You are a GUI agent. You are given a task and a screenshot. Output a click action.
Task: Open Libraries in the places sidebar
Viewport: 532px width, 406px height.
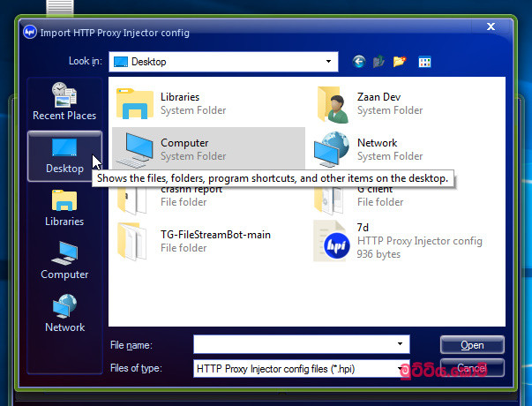tap(64, 207)
